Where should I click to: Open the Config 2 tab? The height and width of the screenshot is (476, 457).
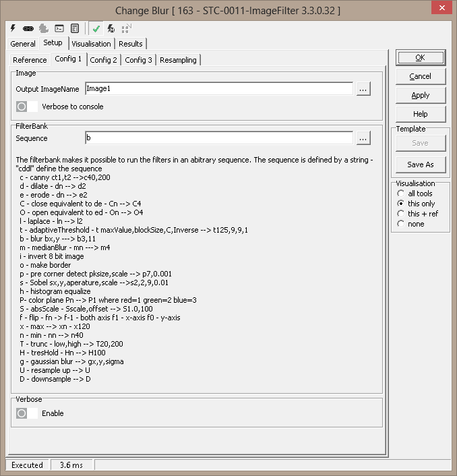104,60
